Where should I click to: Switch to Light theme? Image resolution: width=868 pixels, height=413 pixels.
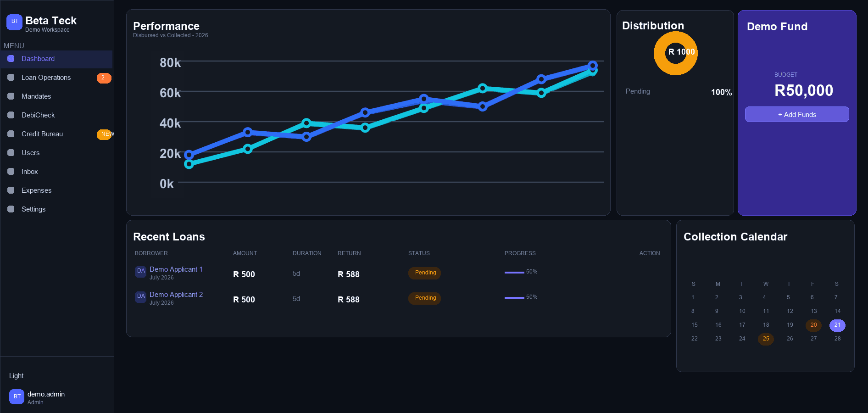[x=16, y=376]
